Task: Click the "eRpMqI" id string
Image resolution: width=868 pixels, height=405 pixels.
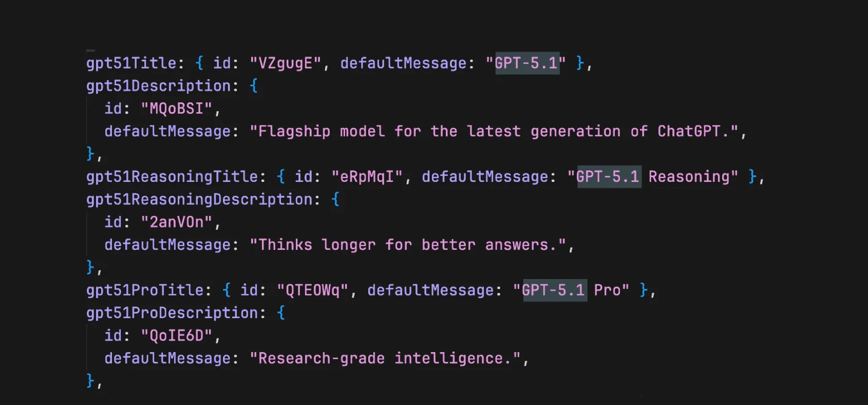Action: pos(367,177)
